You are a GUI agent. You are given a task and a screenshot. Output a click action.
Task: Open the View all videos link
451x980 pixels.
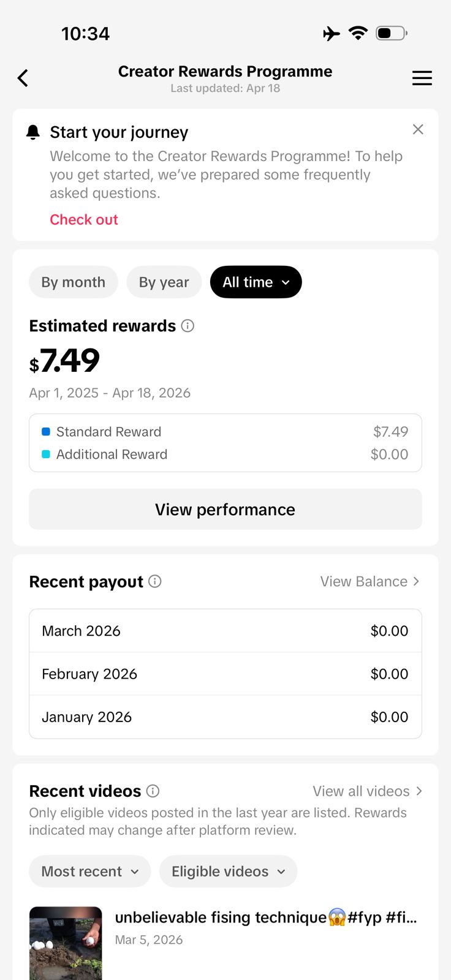coord(367,791)
